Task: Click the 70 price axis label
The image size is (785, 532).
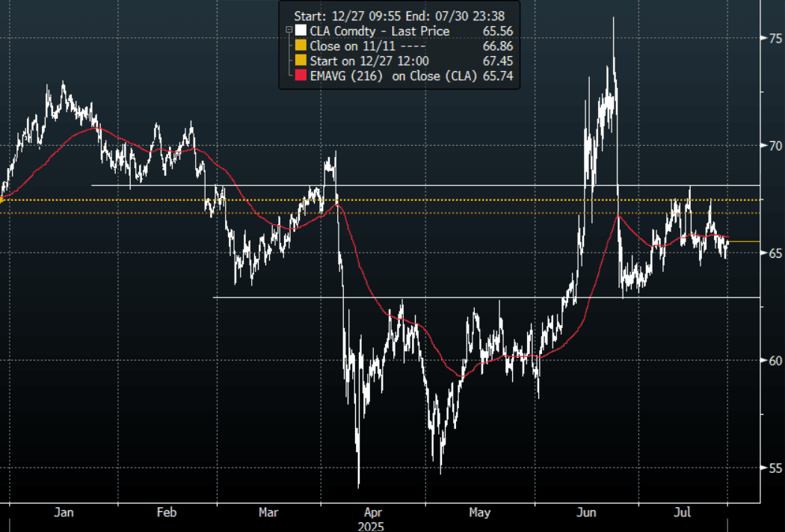Action: click(x=775, y=146)
